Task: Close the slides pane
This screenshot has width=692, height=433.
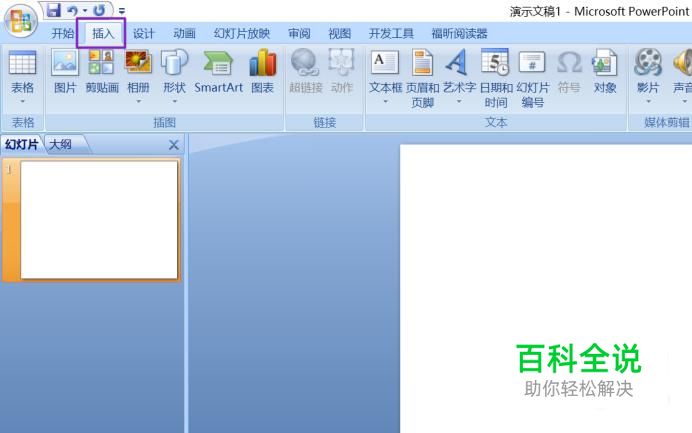Action: [174, 145]
